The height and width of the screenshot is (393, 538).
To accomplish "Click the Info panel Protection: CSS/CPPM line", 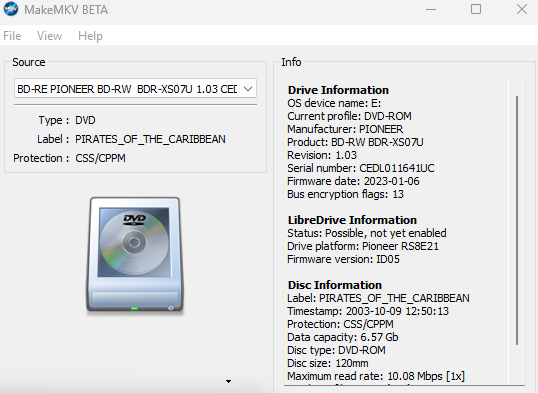I will pos(340,324).
